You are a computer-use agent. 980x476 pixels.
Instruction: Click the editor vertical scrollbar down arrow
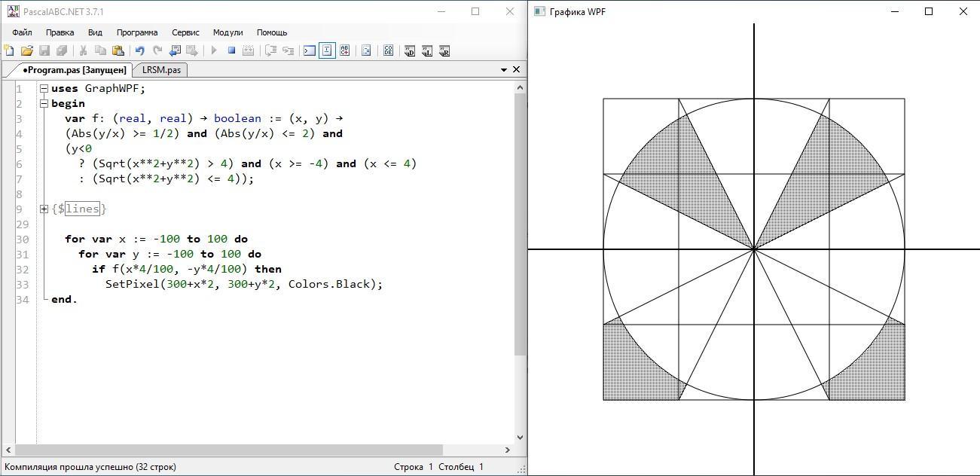click(x=520, y=438)
